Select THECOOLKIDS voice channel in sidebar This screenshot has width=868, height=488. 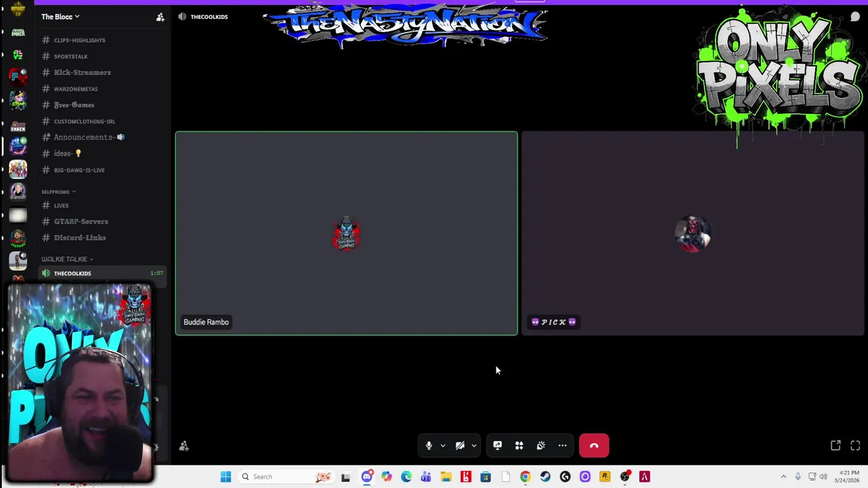click(x=102, y=273)
